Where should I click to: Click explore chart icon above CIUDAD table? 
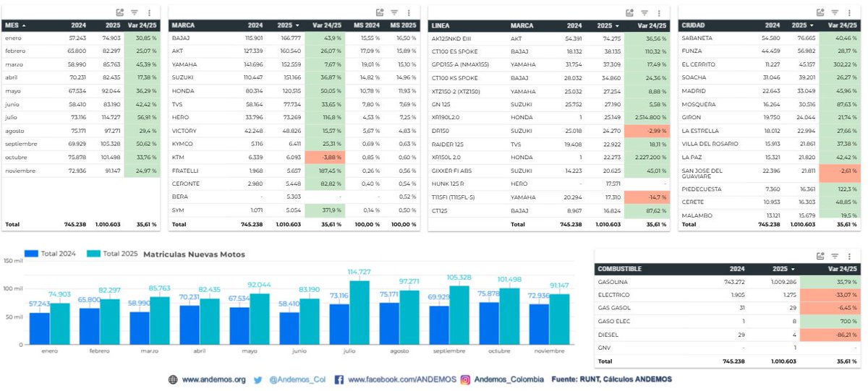click(x=820, y=12)
